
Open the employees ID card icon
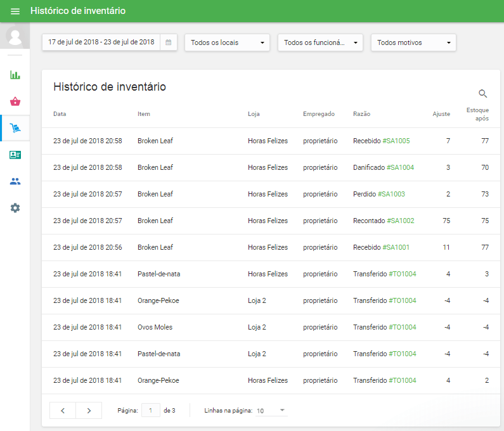coord(15,155)
